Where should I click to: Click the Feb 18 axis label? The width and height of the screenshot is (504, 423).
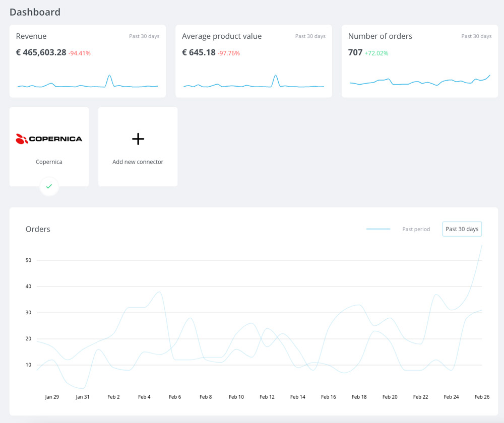tap(359, 397)
